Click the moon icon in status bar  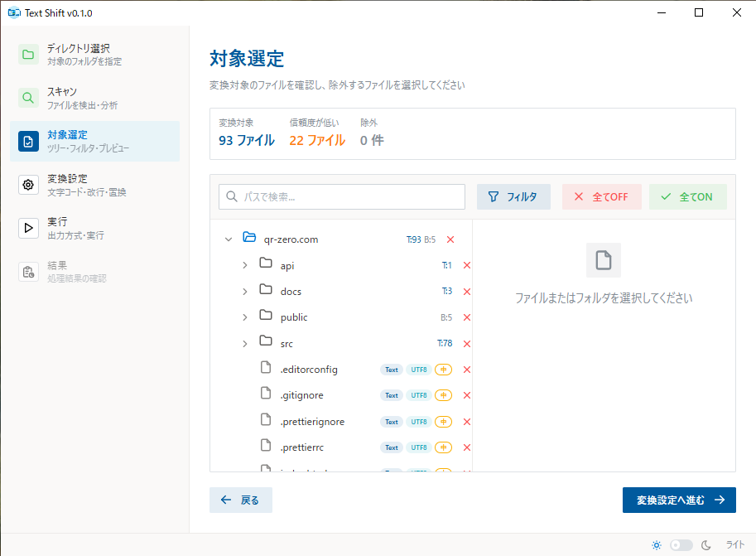pos(706,545)
